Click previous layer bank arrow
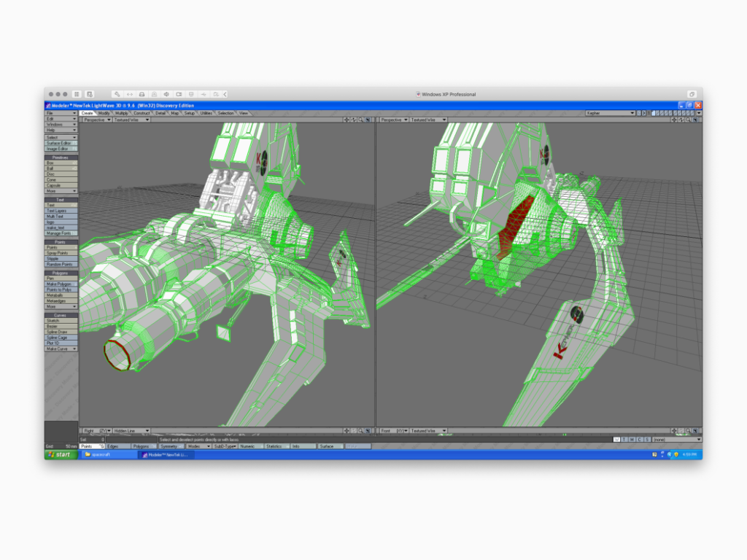The height and width of the screenshot is (560, 747). point(639,113)
